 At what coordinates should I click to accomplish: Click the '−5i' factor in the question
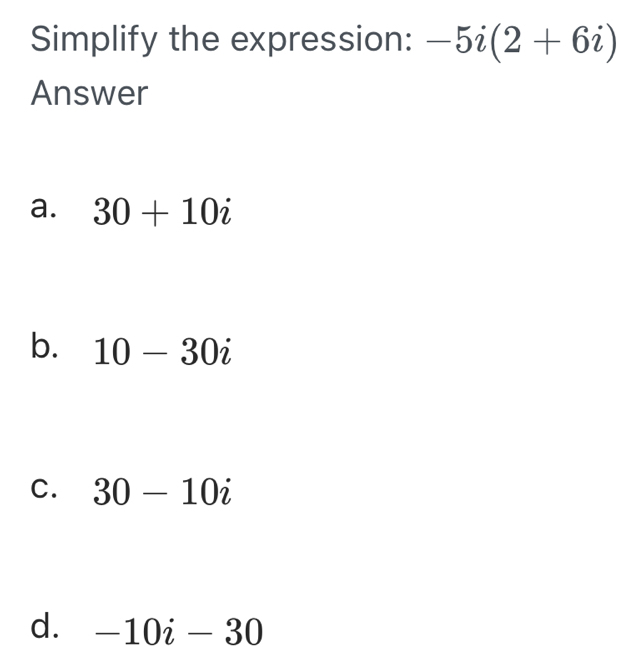pos(456,41)
